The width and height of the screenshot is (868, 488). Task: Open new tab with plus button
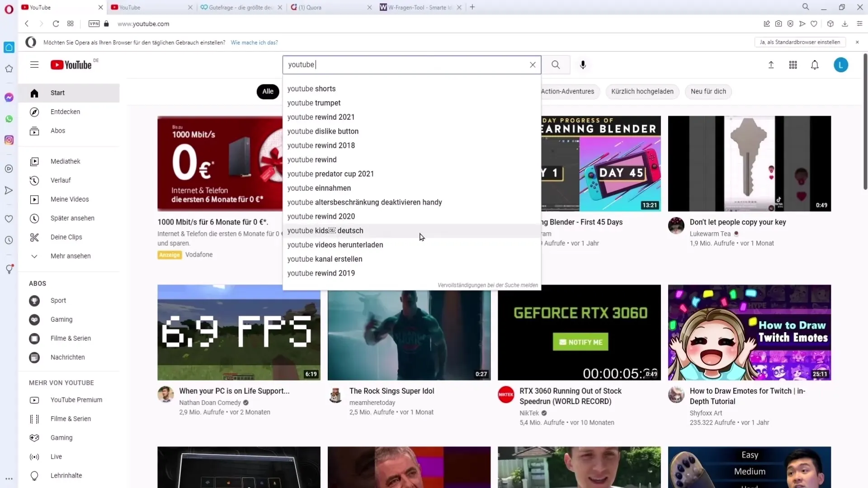click(472, 7)
